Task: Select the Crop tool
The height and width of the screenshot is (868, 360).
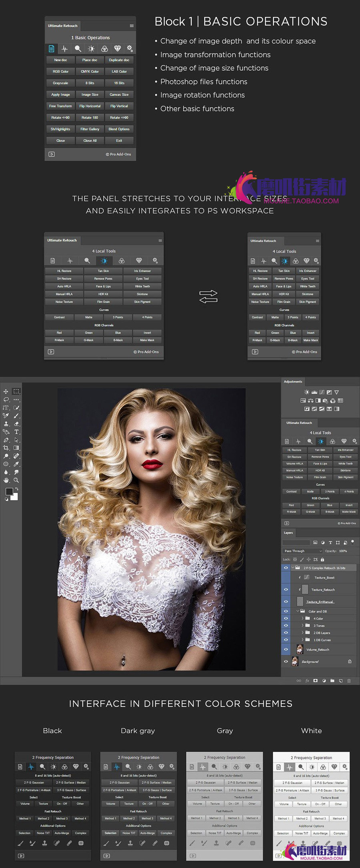Action: pyautogui.click(x=6, y=448)
